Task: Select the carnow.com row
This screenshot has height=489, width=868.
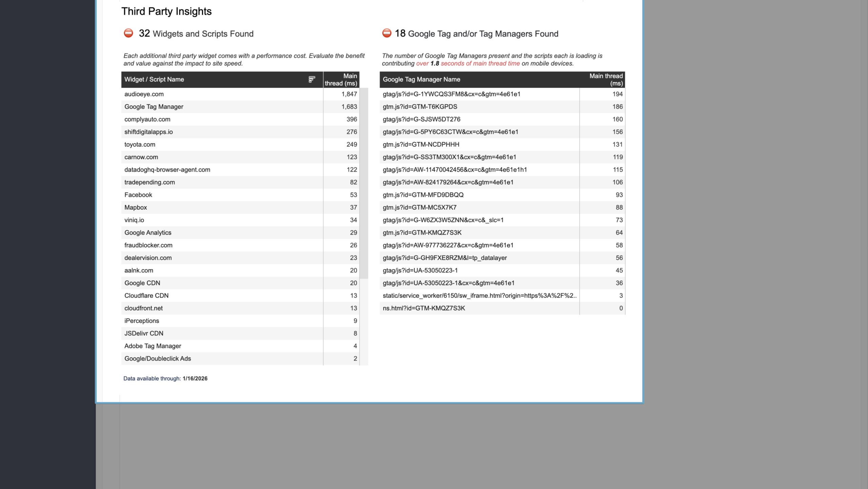Action: 240,157
